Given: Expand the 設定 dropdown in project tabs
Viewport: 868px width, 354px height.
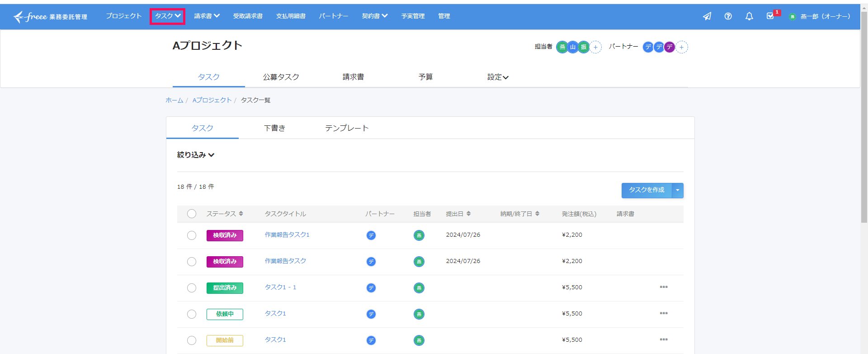Looking at the screenshot, I should 498,77.
